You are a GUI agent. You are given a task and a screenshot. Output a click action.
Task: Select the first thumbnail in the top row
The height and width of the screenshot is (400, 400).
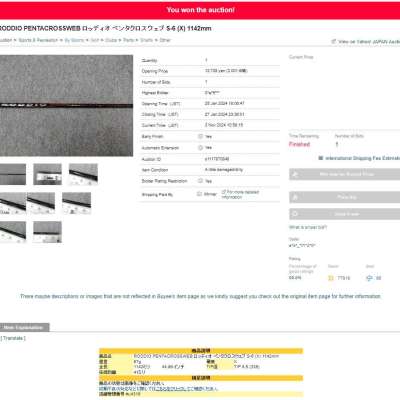[x=13, y=174]
